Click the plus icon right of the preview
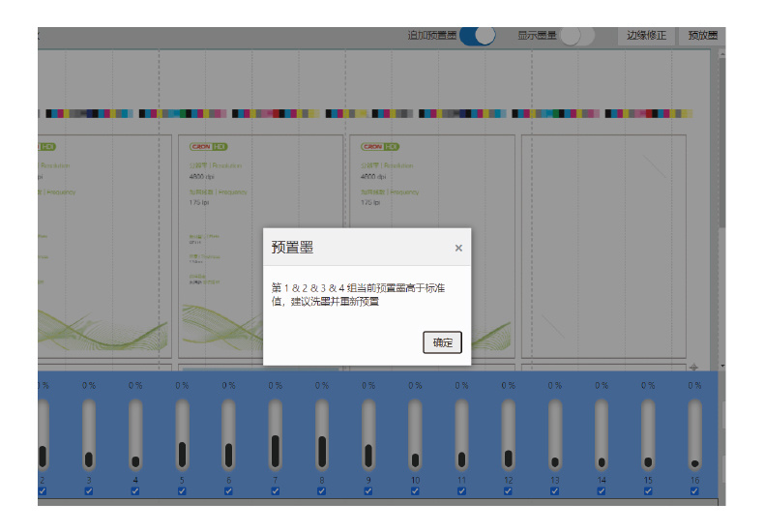This screenshot has height=532, width=764. point(692,368)
